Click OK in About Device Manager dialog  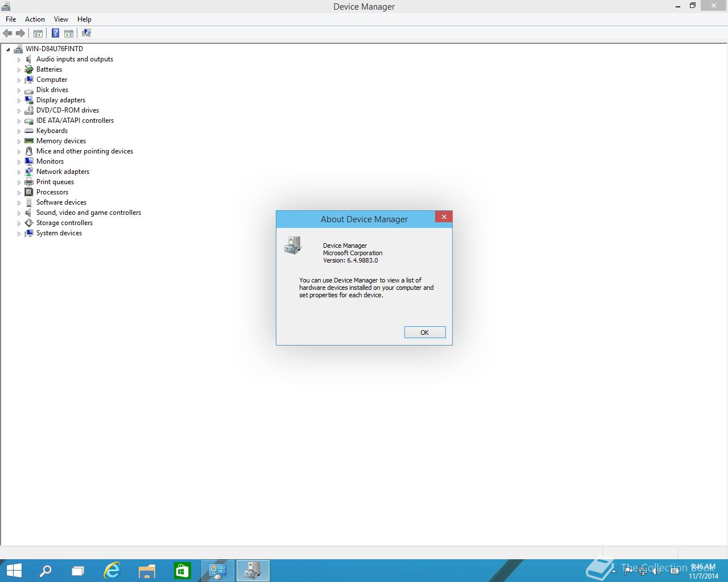(425, 332)
